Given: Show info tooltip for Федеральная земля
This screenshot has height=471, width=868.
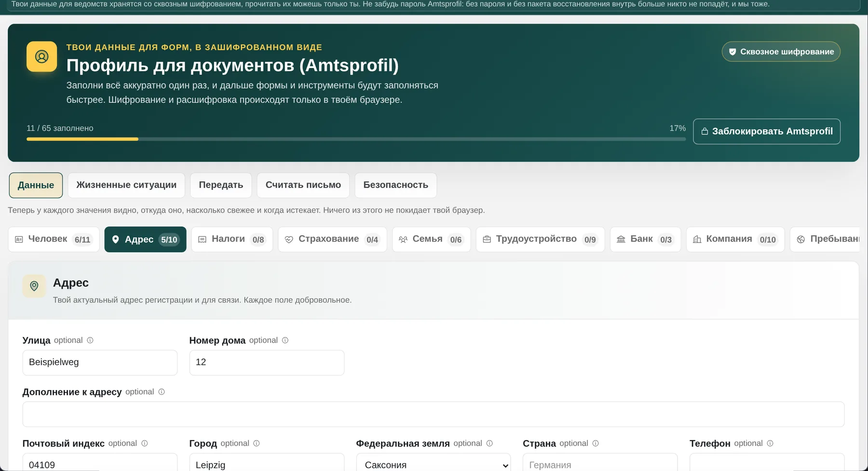Looking at the screenshot, I should pos(489,444).
